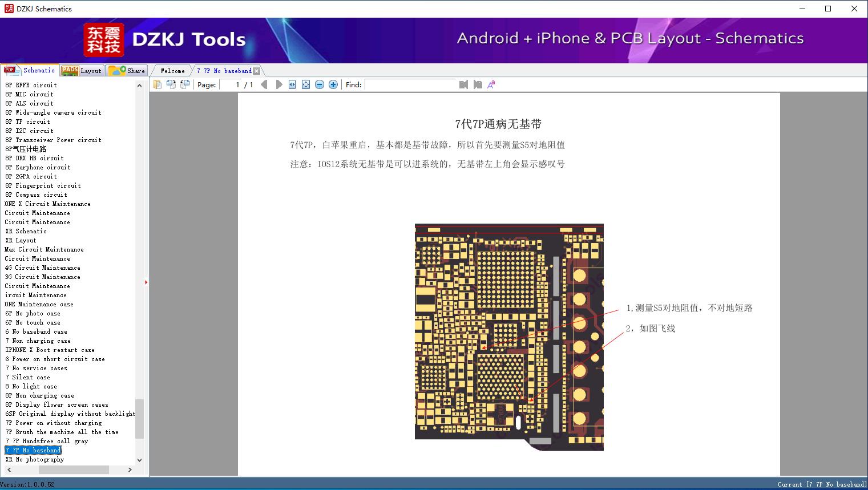
Task: Select 8P Compass circuit
Action: tap(36, 195)
